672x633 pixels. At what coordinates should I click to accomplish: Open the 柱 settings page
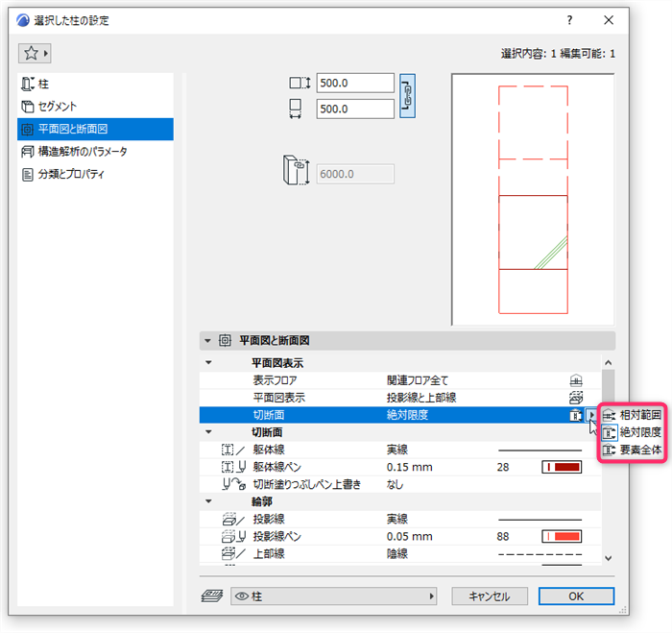95,85
